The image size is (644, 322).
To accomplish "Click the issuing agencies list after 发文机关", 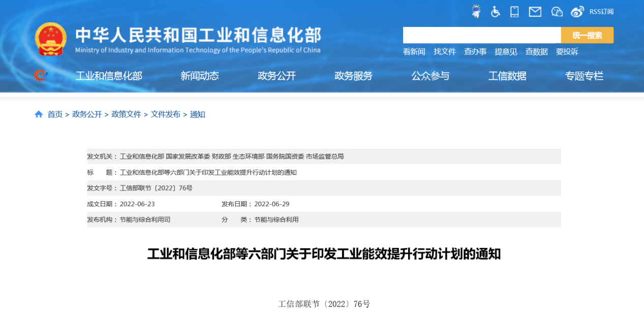I will [232, 156].
